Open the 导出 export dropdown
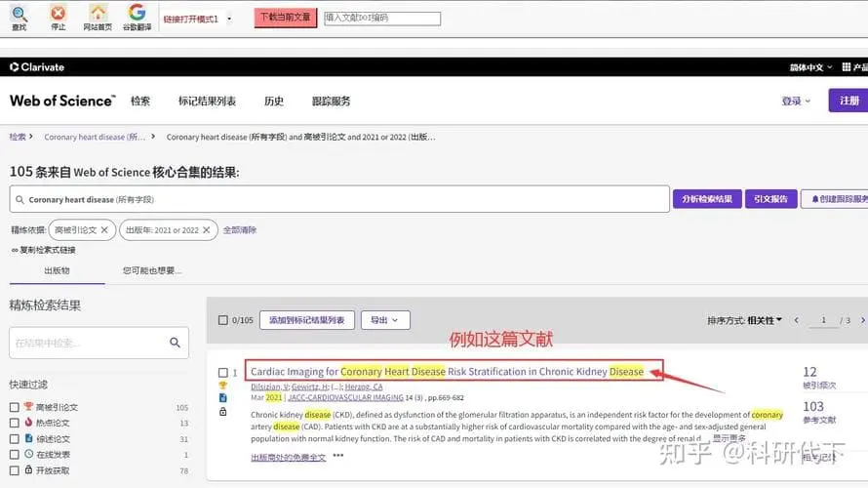Screen dimensions: 868x488 (385, 320)
